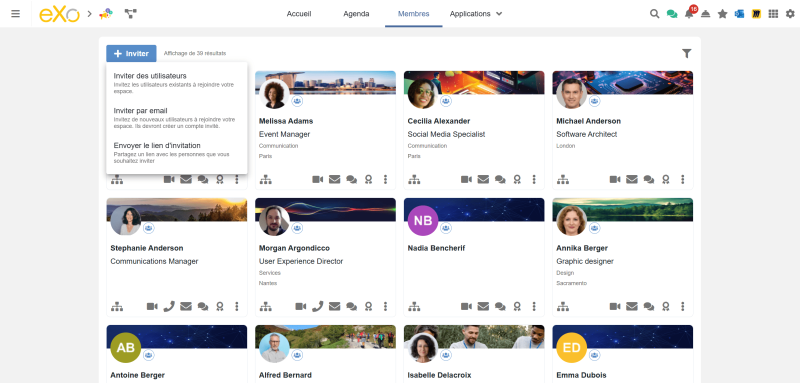800x383 pixels.
Task: Send an email to Melissa Adams
Action: (334, 180)
